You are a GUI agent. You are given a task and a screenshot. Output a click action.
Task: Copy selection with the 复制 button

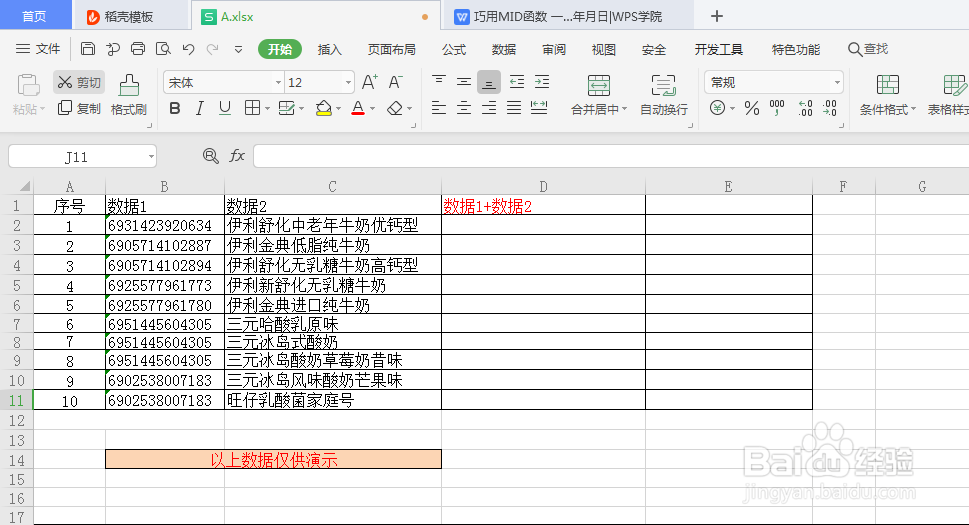[x=78, y=109]
